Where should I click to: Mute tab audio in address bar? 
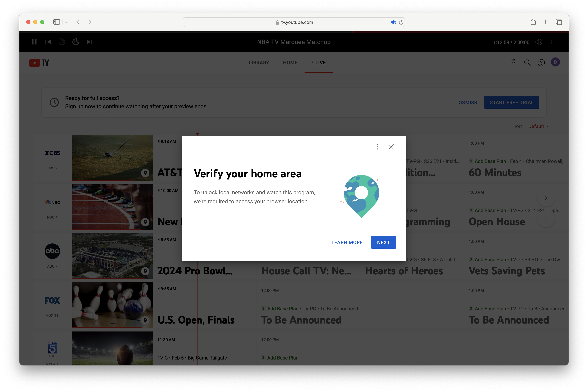(393, 22)
